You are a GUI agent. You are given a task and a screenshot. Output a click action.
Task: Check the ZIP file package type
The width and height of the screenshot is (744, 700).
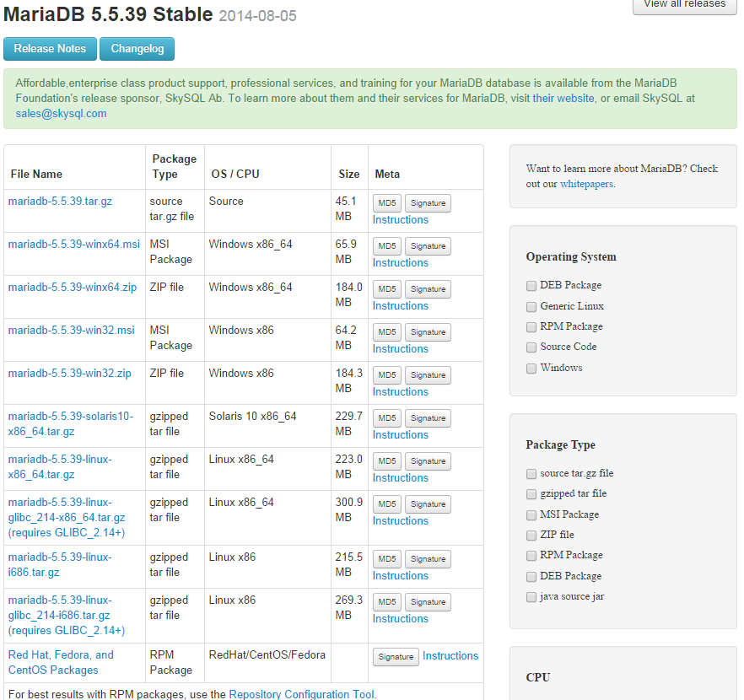(x=531, y=536)
